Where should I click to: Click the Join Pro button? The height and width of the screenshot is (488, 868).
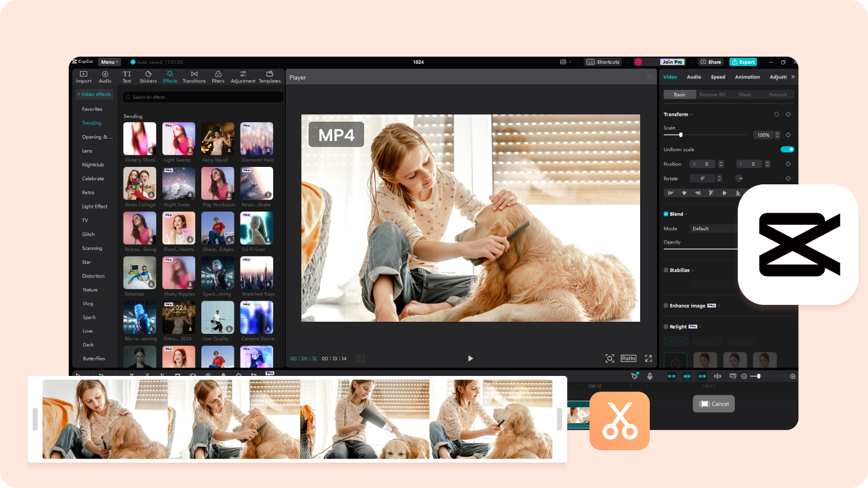(672, 62)
